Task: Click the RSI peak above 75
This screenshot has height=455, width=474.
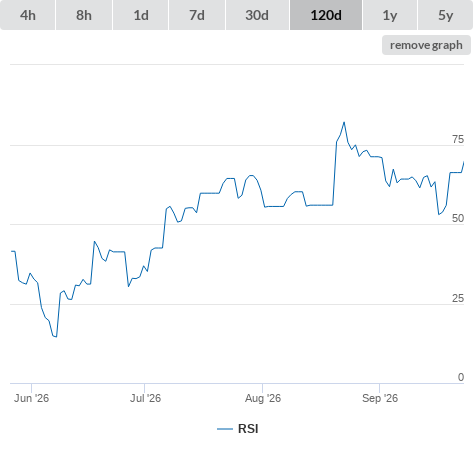Action: coord(344,122)
